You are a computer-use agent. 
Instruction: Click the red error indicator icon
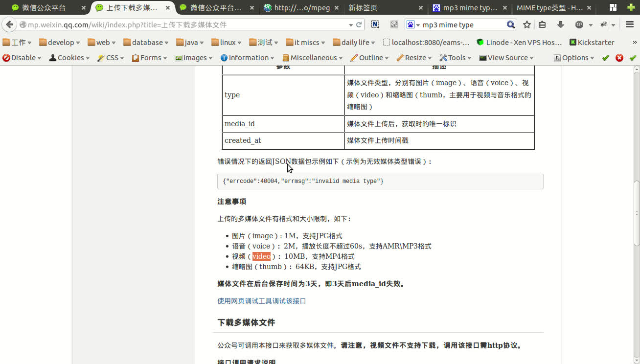[x=619, y=57]
